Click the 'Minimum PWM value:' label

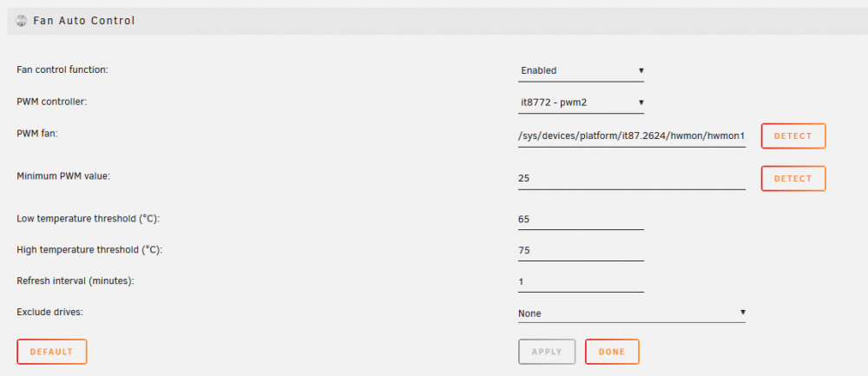tap(64, 175)
